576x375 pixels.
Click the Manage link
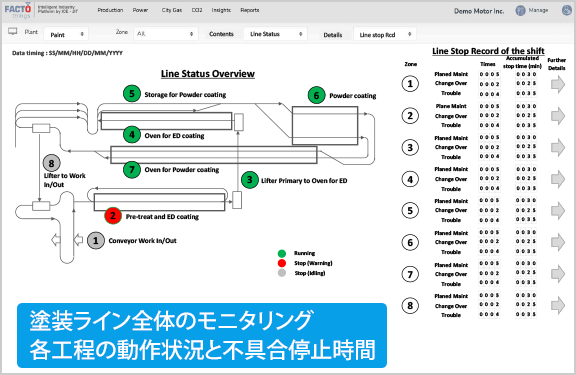pos(538,10)
